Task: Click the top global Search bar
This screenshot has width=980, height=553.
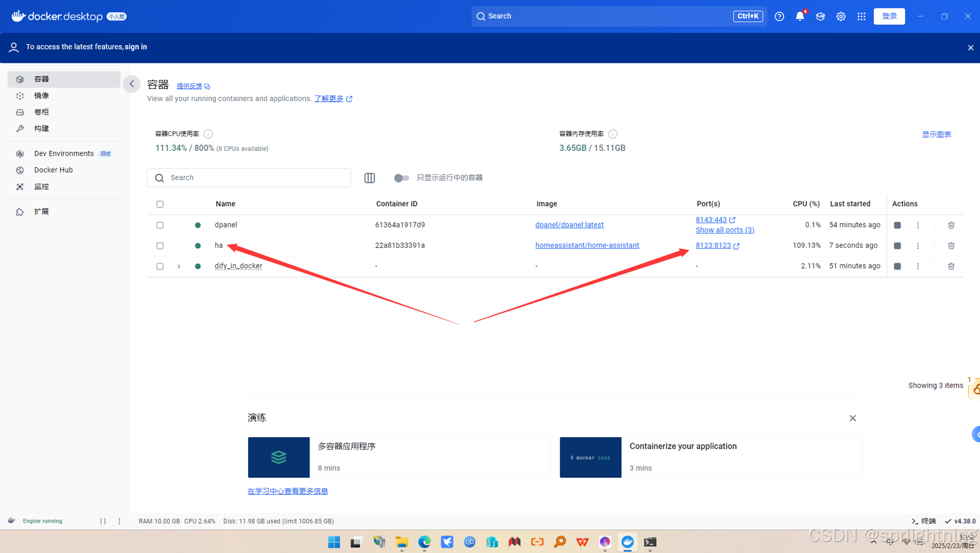Action: tap(619, 16)
